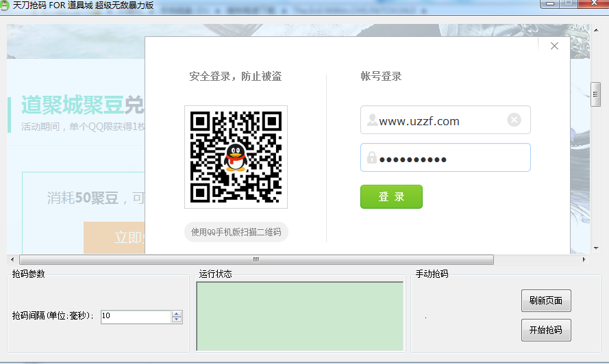Focus the password input field
The height and width of the screenshot is (364, 609).
pos(445,157)
